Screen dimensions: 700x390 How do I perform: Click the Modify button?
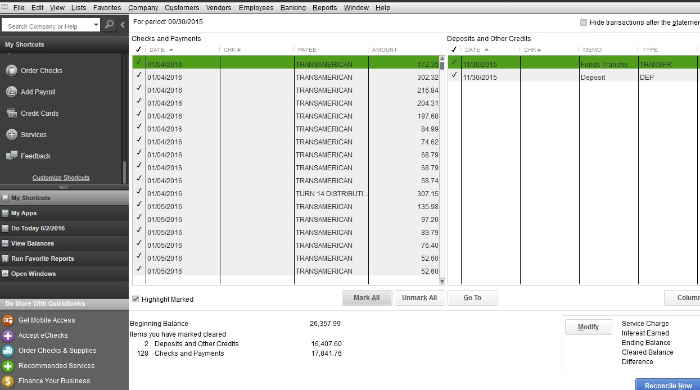coord(588,327)
